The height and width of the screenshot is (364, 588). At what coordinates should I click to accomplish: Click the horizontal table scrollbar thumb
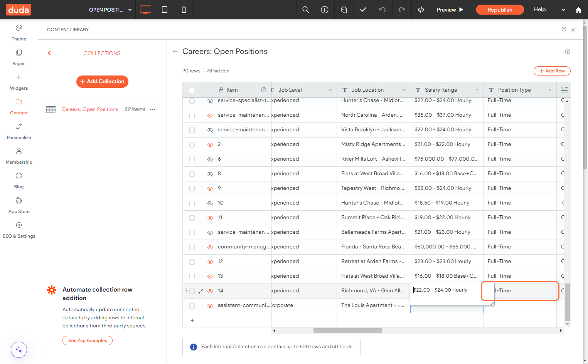point(347,331)
